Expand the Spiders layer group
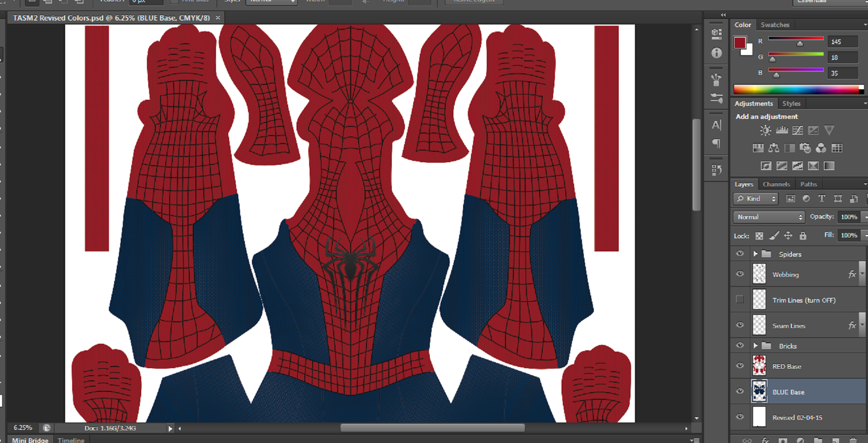 755,254
